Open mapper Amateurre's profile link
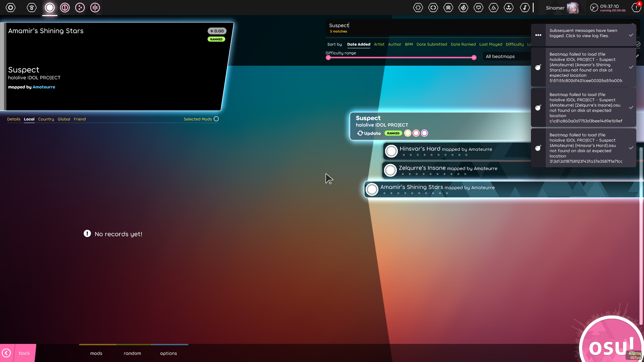Screen dimensions: 644x362 pos(44,87)
